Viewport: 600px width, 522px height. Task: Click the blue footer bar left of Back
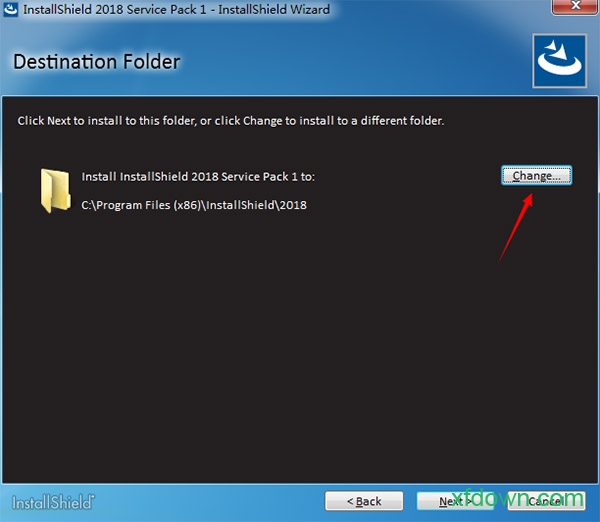click(x=200, y=500)
